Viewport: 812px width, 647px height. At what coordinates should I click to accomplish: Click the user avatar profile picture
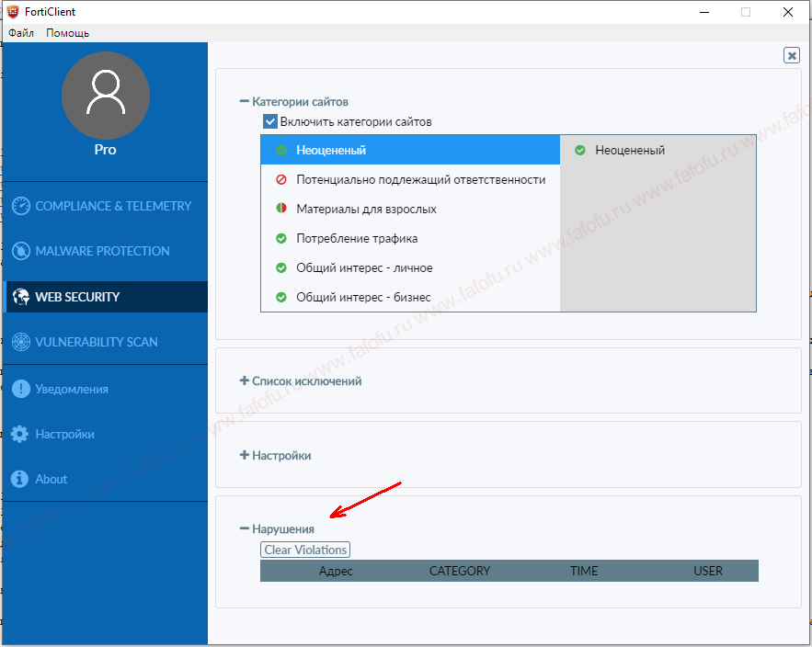click(106, 96)
